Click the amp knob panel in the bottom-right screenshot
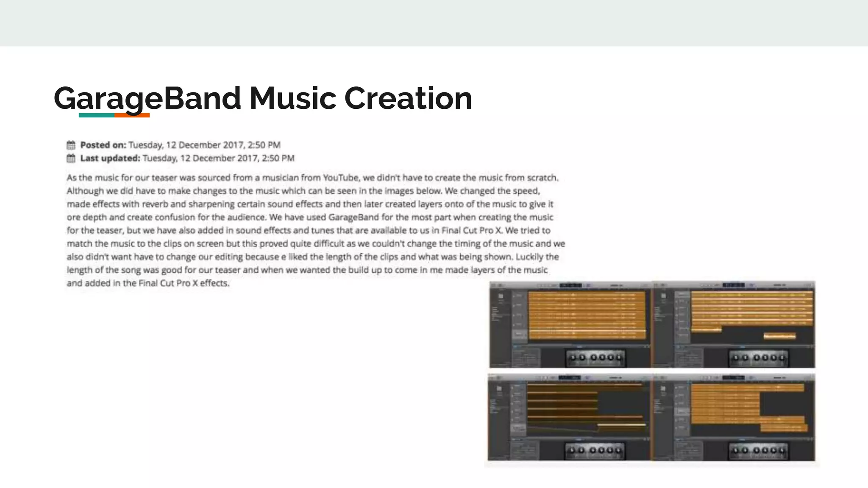 [759, 451]
